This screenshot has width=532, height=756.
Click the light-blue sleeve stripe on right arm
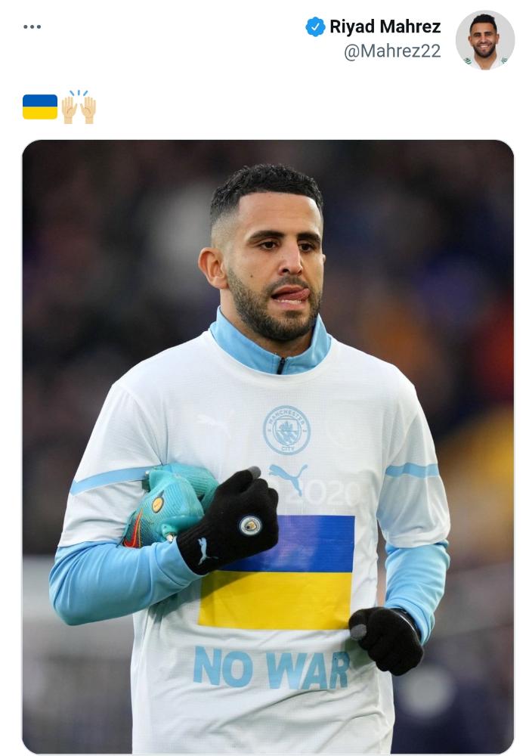pos(413,470)
